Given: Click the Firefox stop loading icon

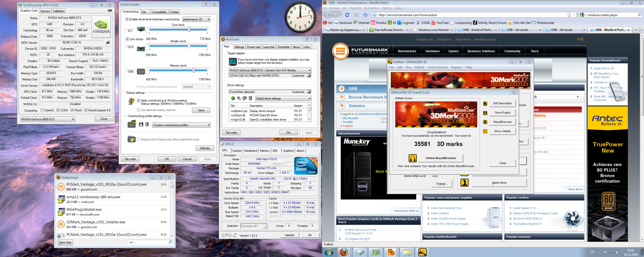Looking at the screenshot, I should [x=356, y=15].
